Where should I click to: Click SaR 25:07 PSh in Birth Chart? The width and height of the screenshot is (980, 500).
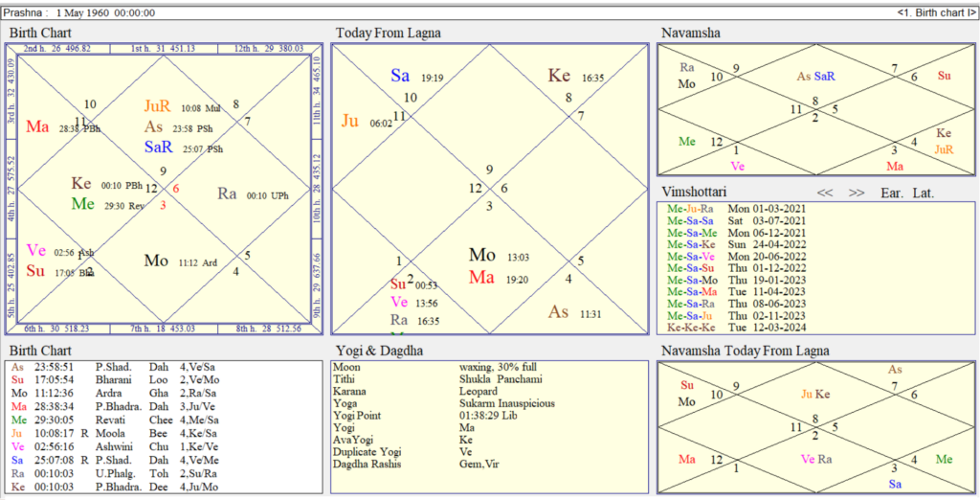click(x=183, y=148)
